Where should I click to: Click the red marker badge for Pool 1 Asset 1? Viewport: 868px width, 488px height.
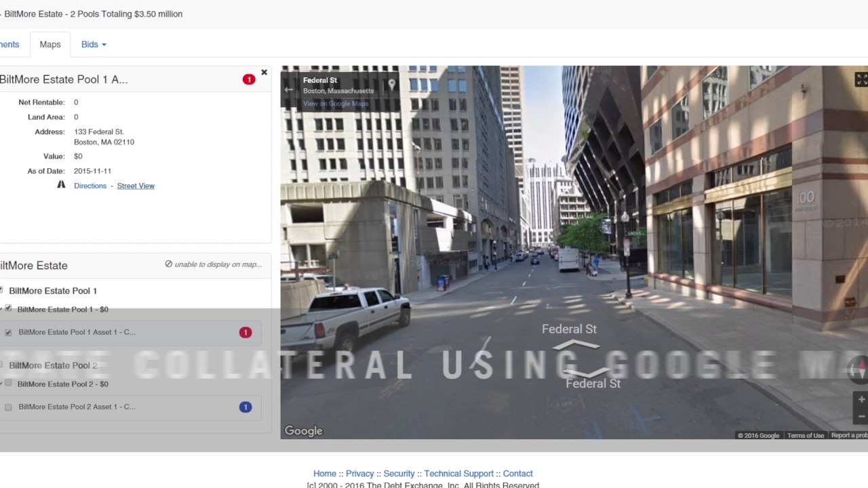[x=245, y=332]
